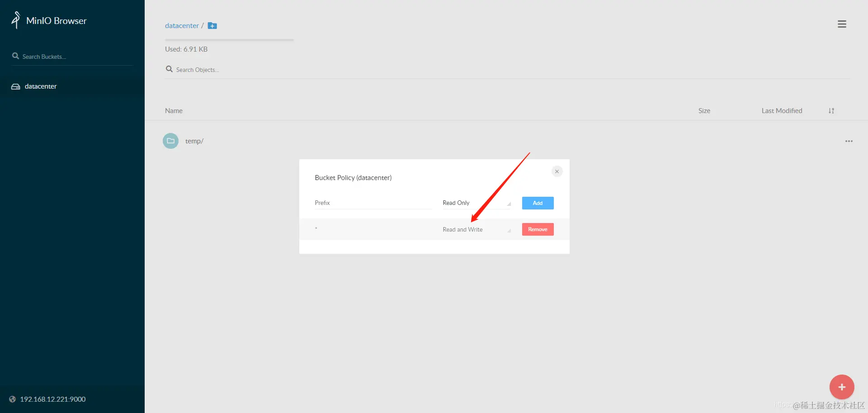Click the search buckets magnifier icon
Screen dimensions: 868x413
coord(15,56)
